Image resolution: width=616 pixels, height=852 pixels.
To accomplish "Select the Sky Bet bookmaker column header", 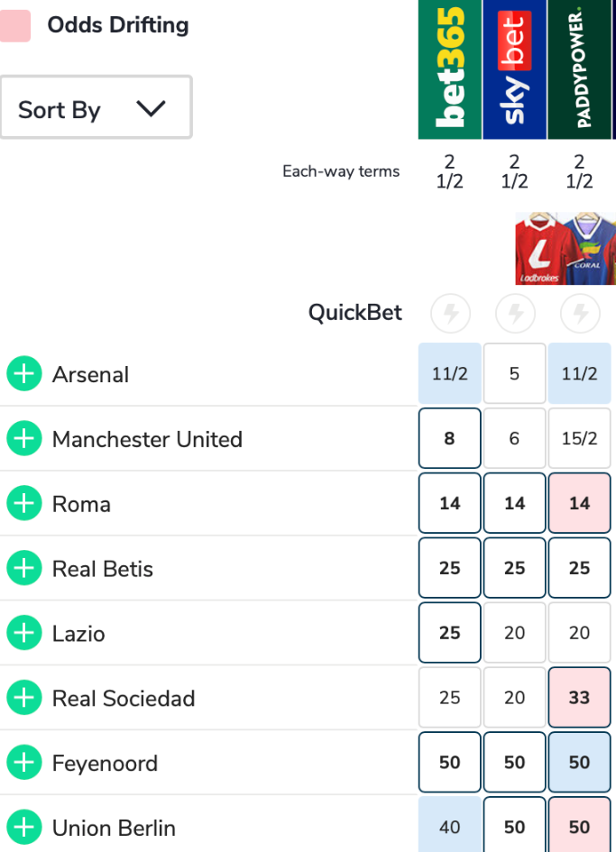I will click(515, 69).
